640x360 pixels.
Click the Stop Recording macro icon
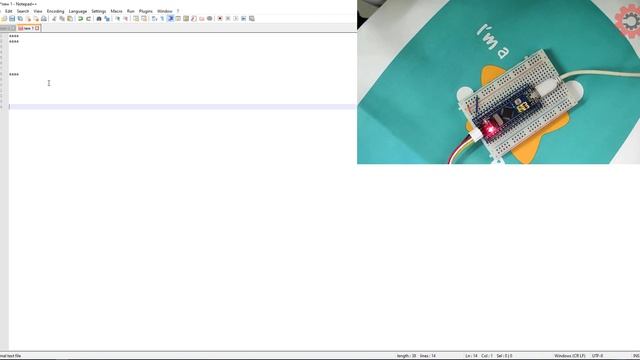(228, 18)
